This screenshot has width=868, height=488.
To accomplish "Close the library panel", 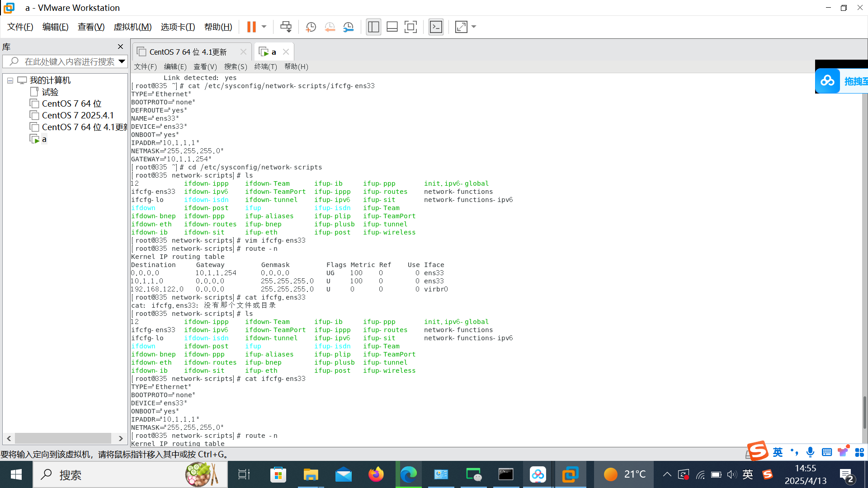I will point(120,47).
